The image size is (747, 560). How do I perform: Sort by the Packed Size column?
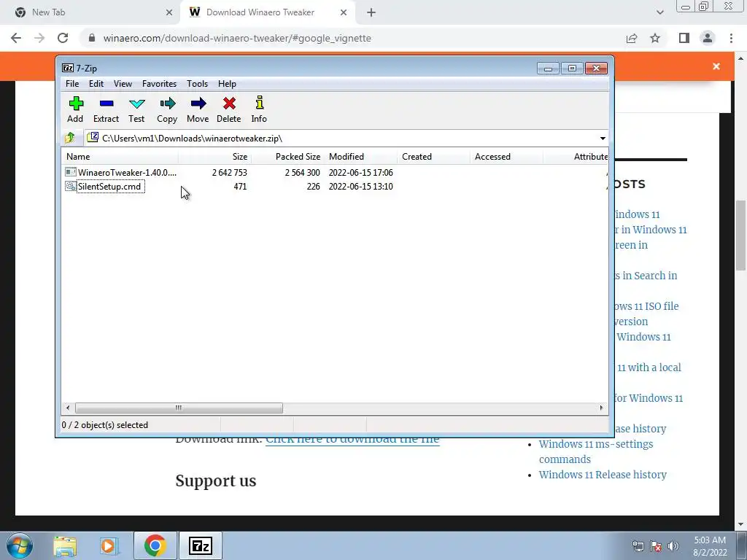point(287,157)
